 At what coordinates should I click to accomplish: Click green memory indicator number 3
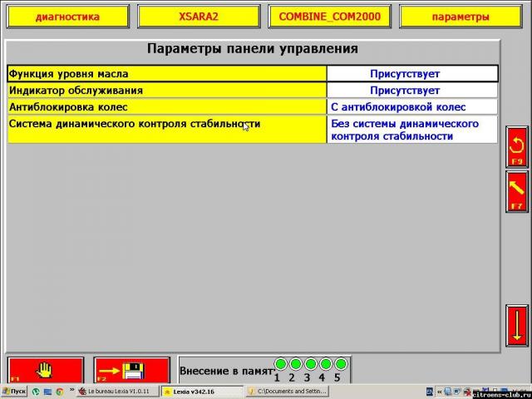tap(310, 364)
